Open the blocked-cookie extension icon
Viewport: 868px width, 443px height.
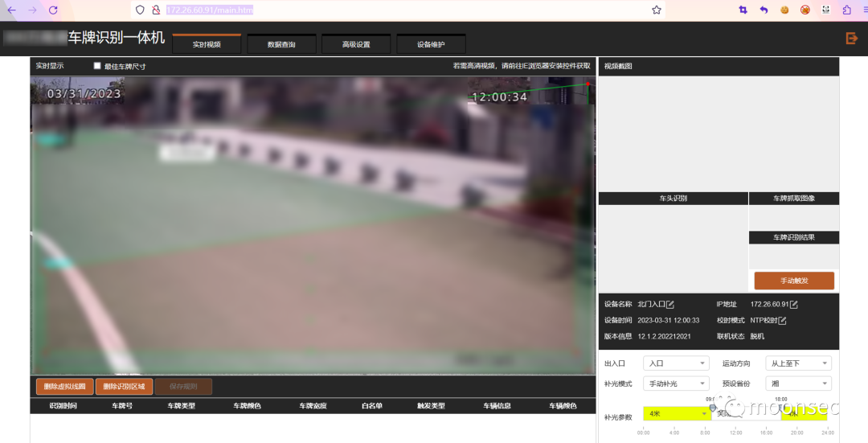tap(805, 10)
